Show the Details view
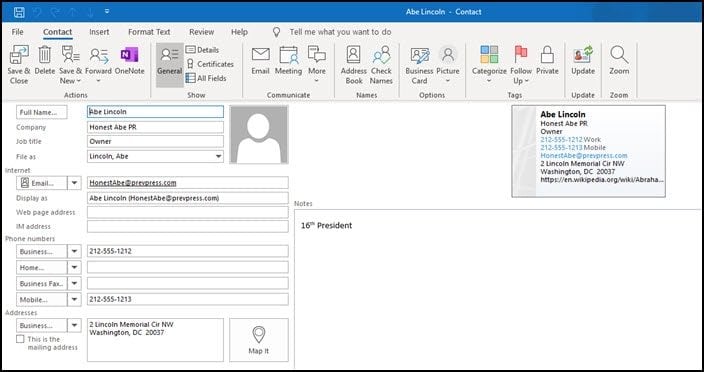Screen dimensions: 704x372 click(202, 50)
